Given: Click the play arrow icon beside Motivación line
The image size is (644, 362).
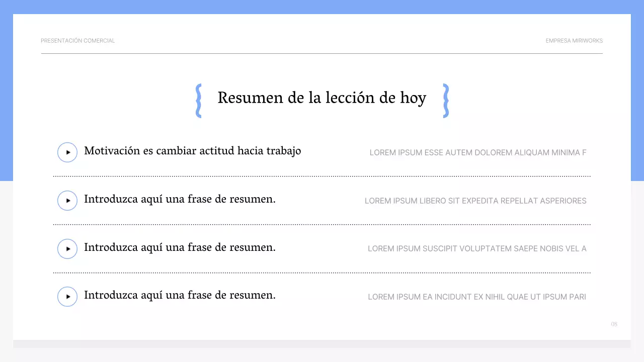Looking at the screenshot, I should (67, 152).
